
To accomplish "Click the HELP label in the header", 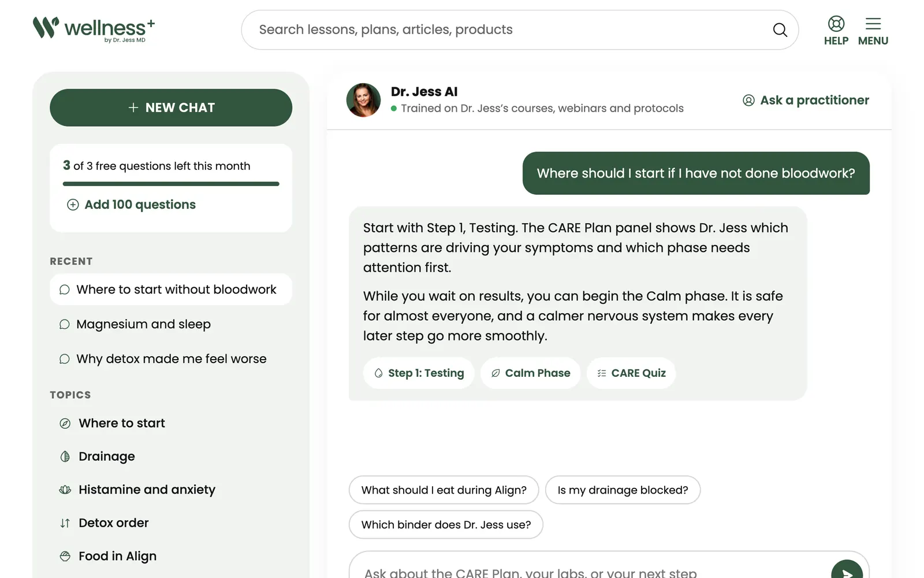I will [836, 41].
